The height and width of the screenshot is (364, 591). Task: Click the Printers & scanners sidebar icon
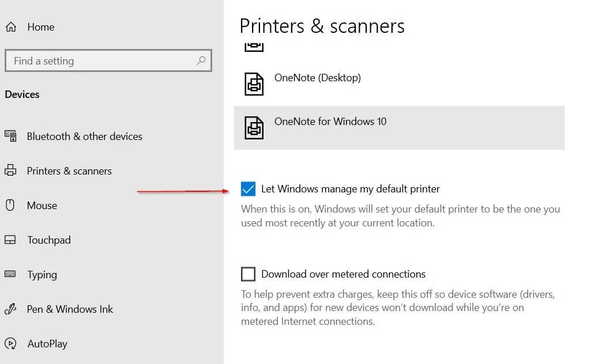tap(10, 171)
